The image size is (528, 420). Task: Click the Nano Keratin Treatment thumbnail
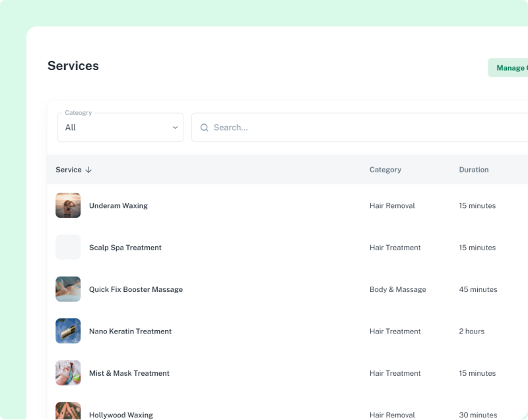(x=68, y=331)
